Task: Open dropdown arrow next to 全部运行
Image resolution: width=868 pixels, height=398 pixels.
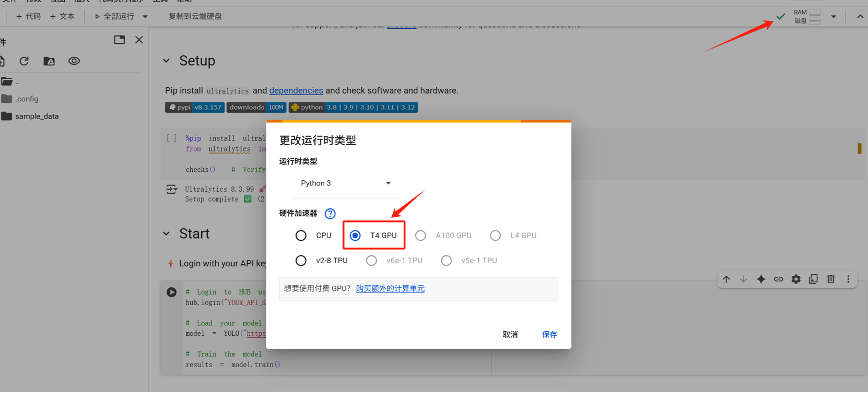Action: [x=145, y=17]
